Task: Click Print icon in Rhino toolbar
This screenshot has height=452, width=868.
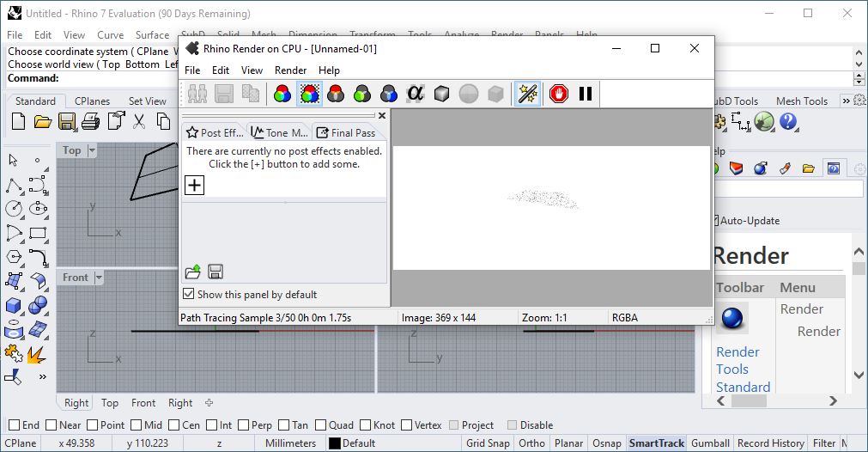Action: tap(91, 121)
